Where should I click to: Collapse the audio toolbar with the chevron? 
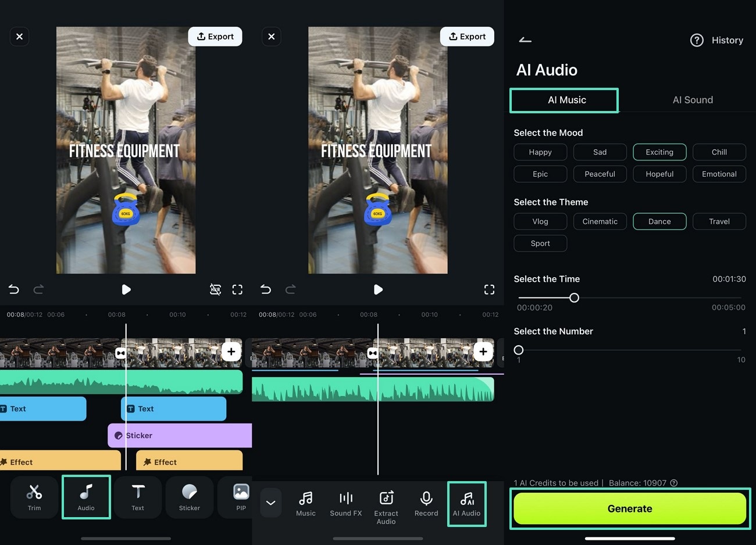pos(271,503)
